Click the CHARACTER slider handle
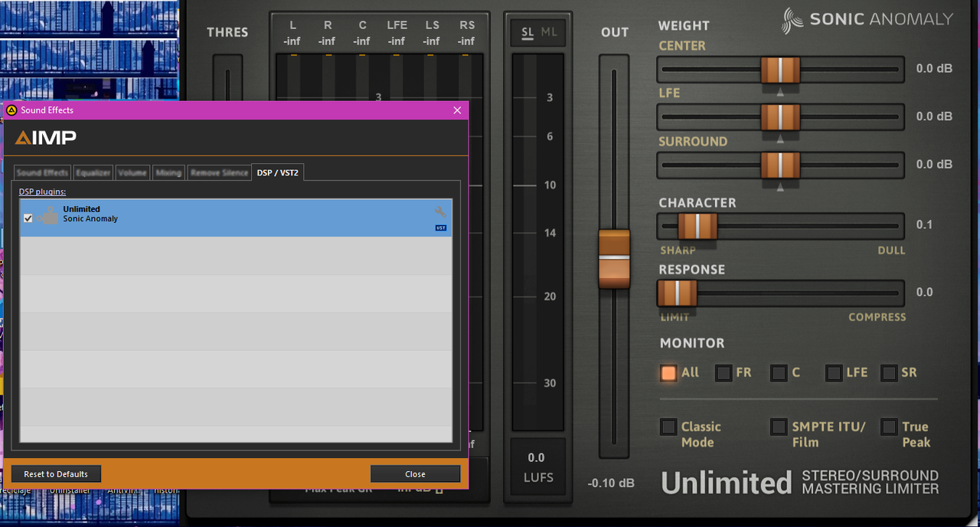 click(697, 227)
